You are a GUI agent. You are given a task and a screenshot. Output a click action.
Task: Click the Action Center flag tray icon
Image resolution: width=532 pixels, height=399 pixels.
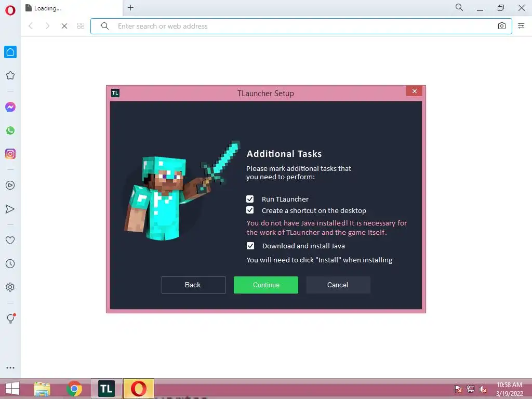[x=458, y=389]
